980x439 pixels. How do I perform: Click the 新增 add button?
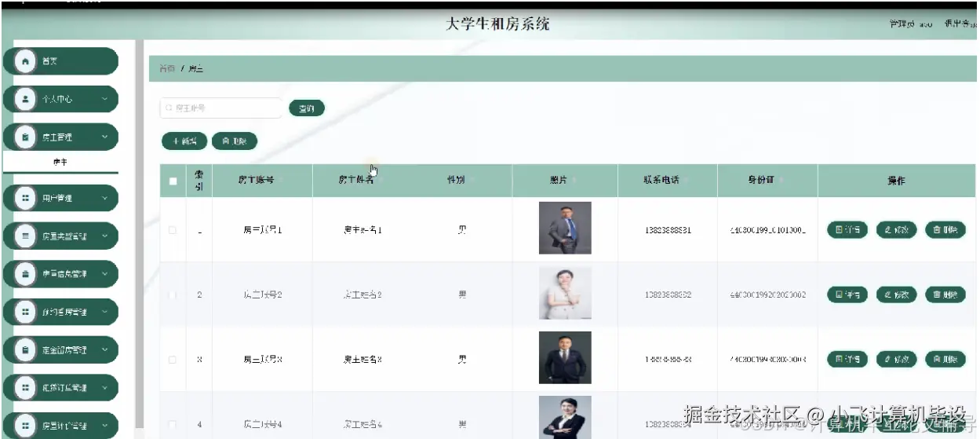(184, 141)
